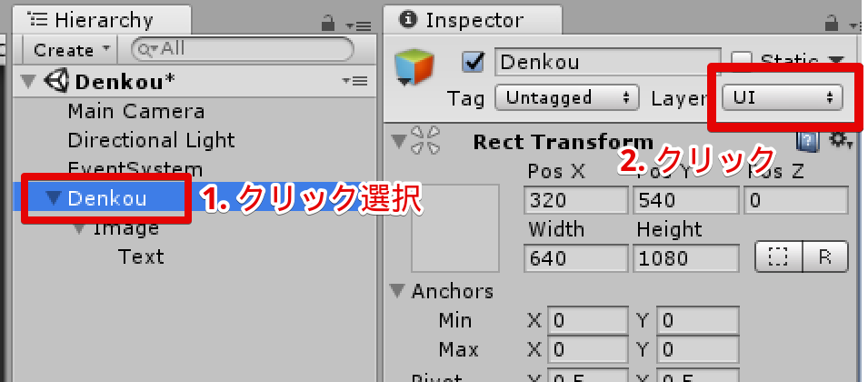Click the Pos Y field with 540

685,200
